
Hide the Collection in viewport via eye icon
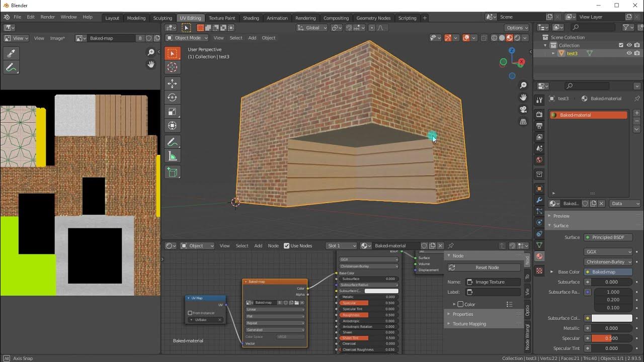tap(629, 45)
